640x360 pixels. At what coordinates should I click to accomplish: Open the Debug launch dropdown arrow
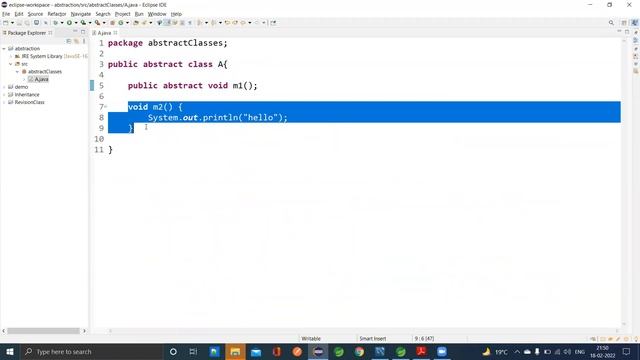62,23
